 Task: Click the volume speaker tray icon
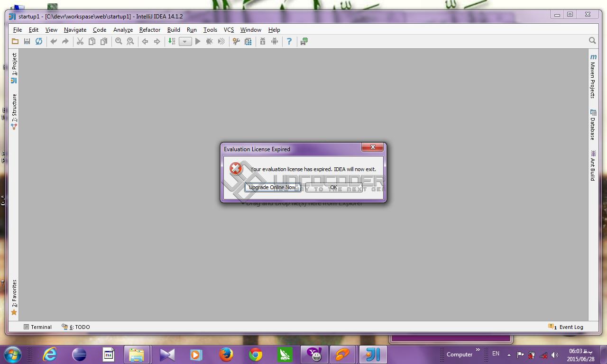[555, 355]
